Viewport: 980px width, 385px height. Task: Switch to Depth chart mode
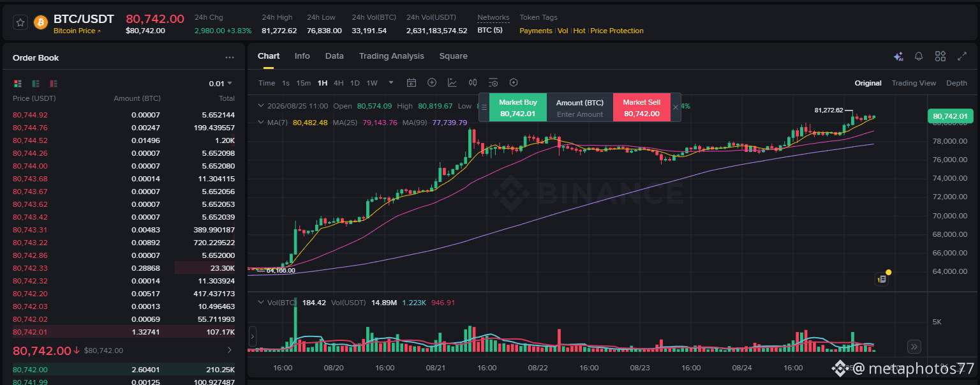click(956, 83)
